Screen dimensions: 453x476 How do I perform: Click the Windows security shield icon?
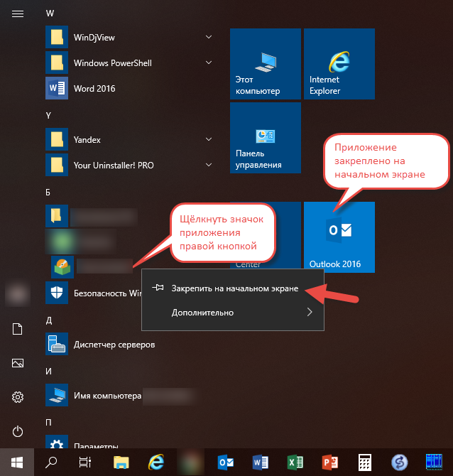point(57,293)
